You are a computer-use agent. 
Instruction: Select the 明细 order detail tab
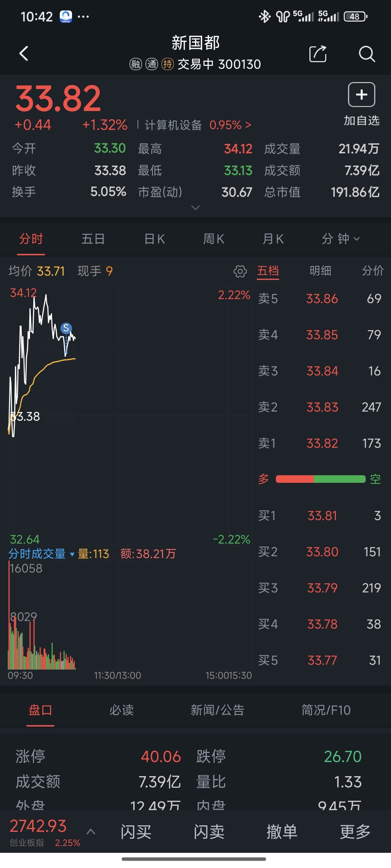[x=320, y=271]
